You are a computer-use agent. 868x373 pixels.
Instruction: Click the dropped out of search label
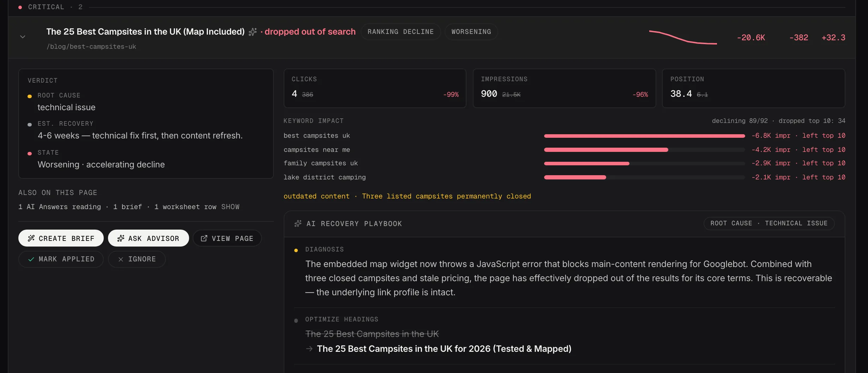310,32
